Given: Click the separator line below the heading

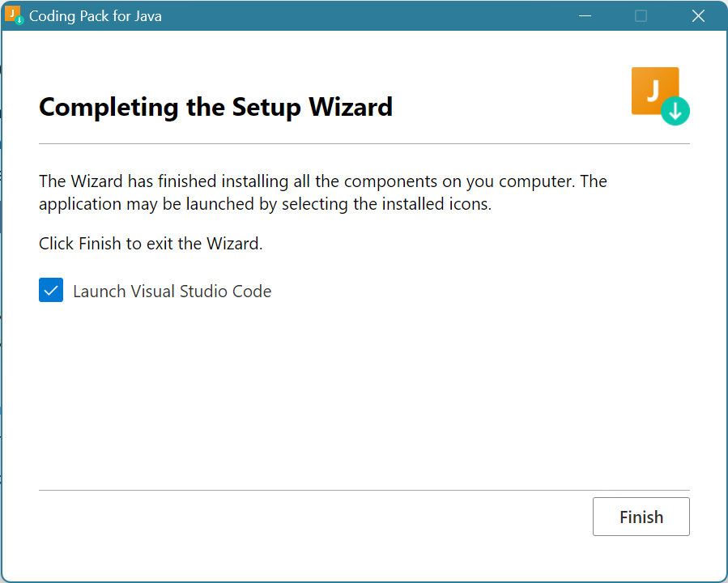Looking at the screenshot, I should pos(364,144).
